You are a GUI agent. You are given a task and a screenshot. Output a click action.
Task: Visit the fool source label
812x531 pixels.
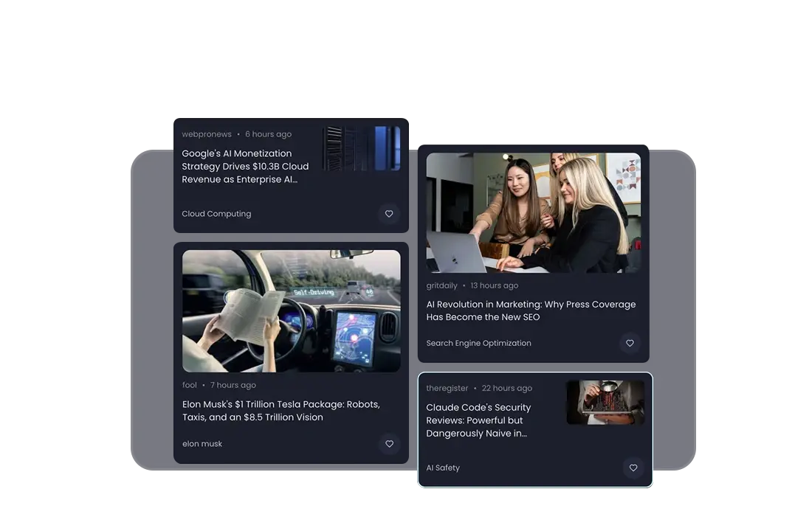tap(190, 385)
